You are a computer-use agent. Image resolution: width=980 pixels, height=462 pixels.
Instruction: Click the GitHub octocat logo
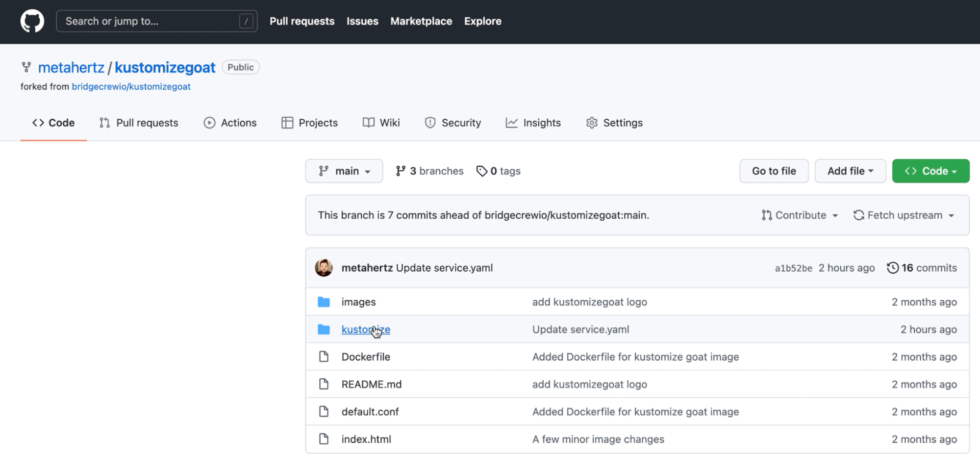32,21
